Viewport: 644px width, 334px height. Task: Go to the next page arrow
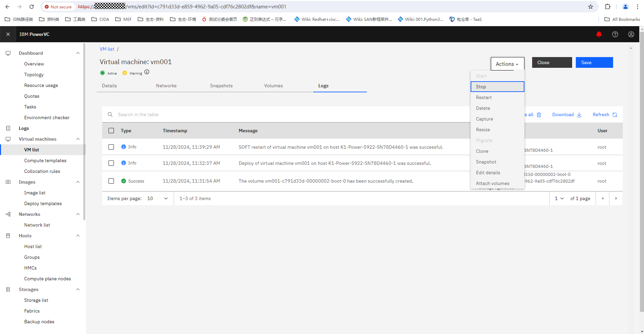pyautogui.click(x=616, y=198)
